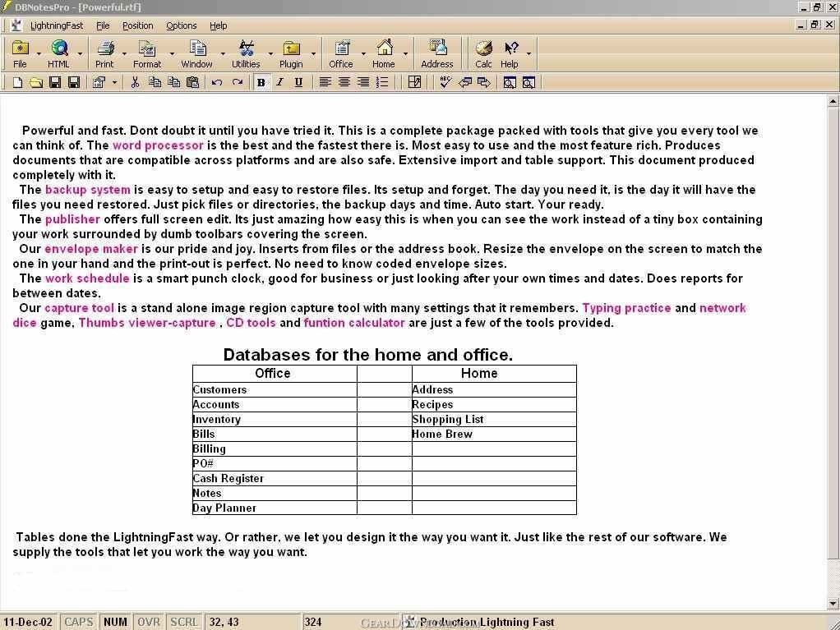Open the Options menu
Screen dimensions: 840x630
(x=181, y=25)
